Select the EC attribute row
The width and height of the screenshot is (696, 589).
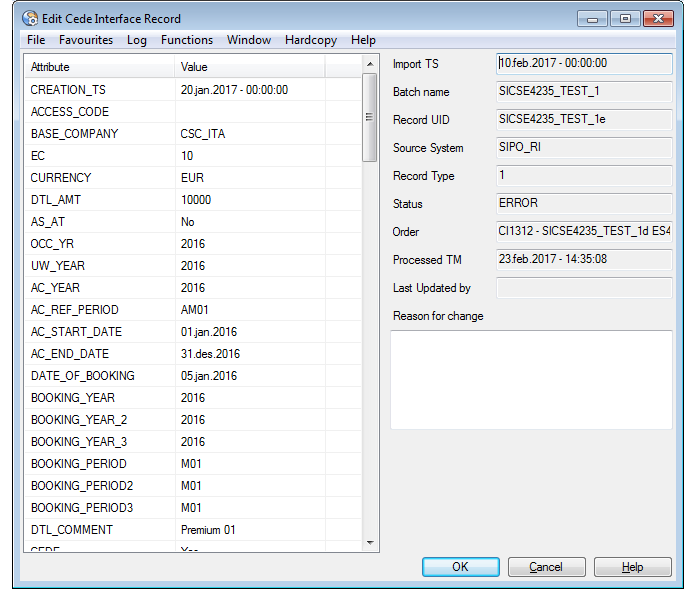coord(193,156)
